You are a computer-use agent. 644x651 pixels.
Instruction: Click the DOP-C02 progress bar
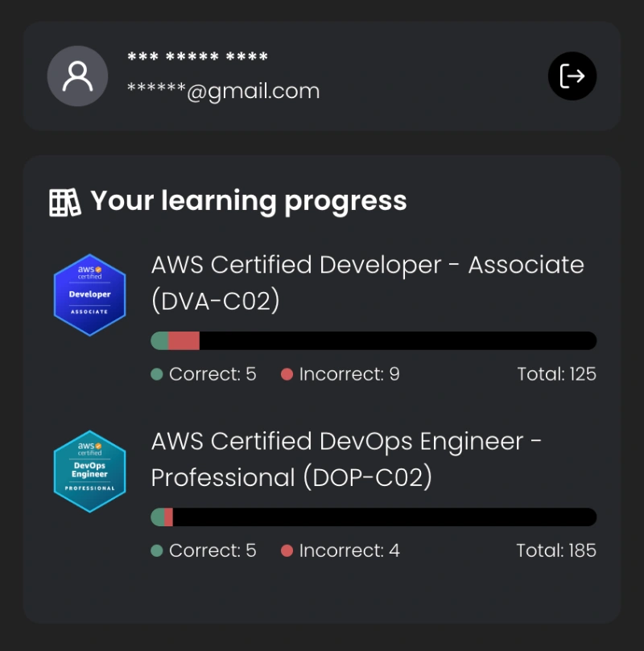[x=374, y=517]
